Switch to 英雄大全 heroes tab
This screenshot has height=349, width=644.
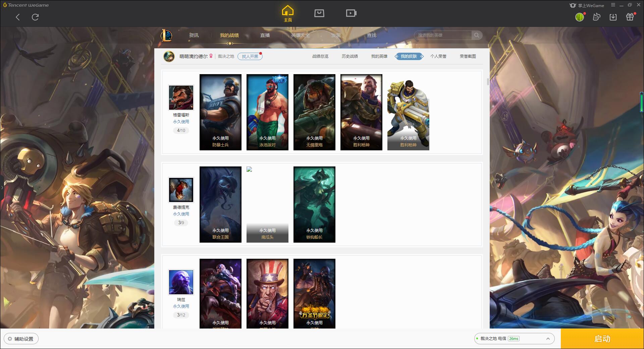tap(301, 35)
